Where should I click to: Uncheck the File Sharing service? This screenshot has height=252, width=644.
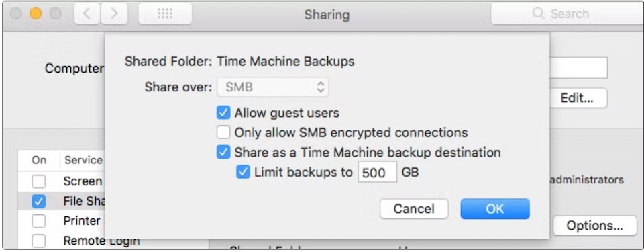[x=39, y=202]
